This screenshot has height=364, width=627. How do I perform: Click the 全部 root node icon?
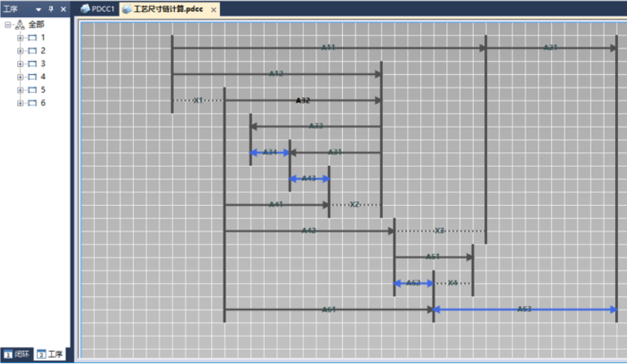20,25
